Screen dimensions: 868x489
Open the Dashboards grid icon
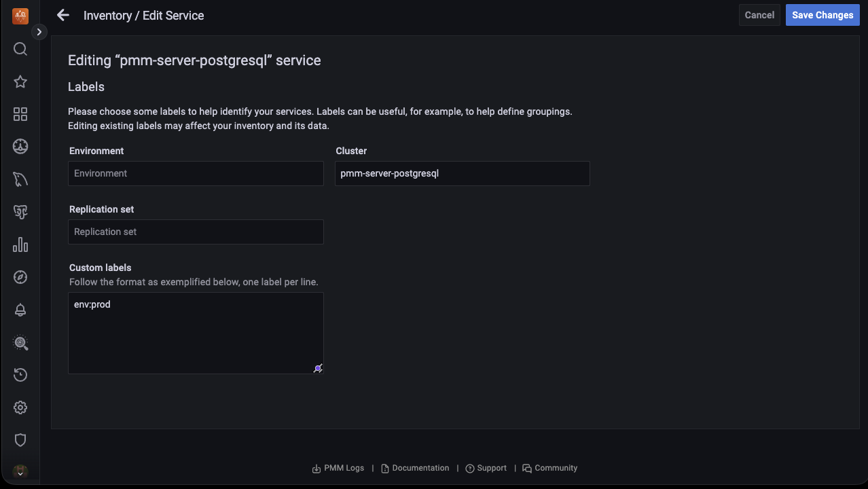point(20,114)
